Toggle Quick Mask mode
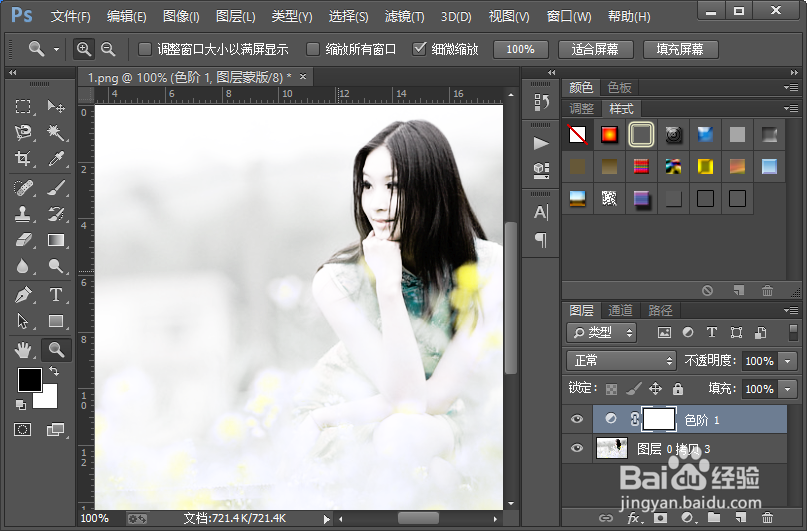807x531 pixels. click(x=23, y=429)
